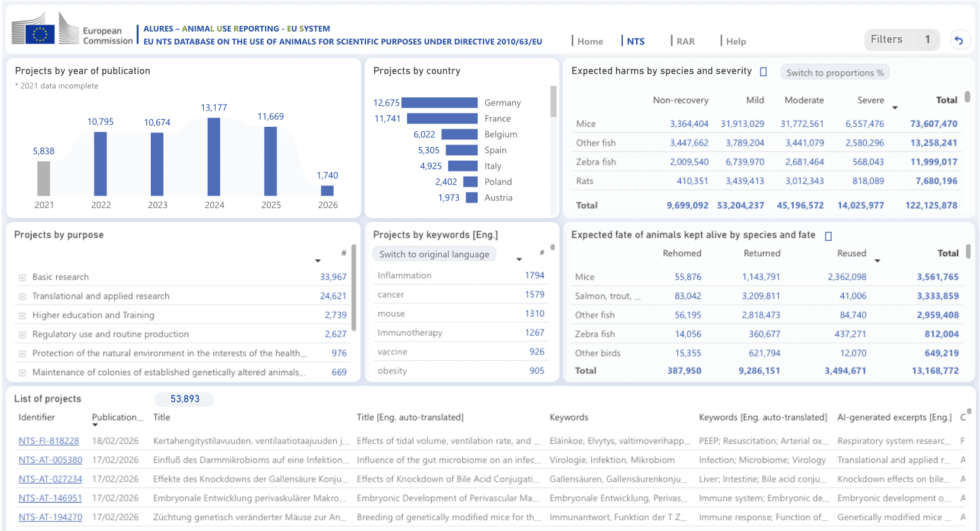Open project NTS-FI-818228 link

coord(49,441)
